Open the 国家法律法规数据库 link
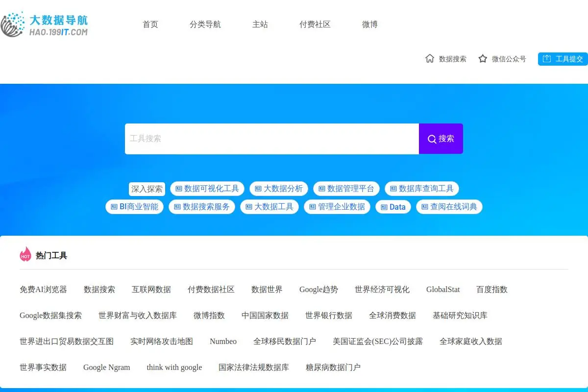Viewport: 588px width, 392px height. tap(254, 367)
